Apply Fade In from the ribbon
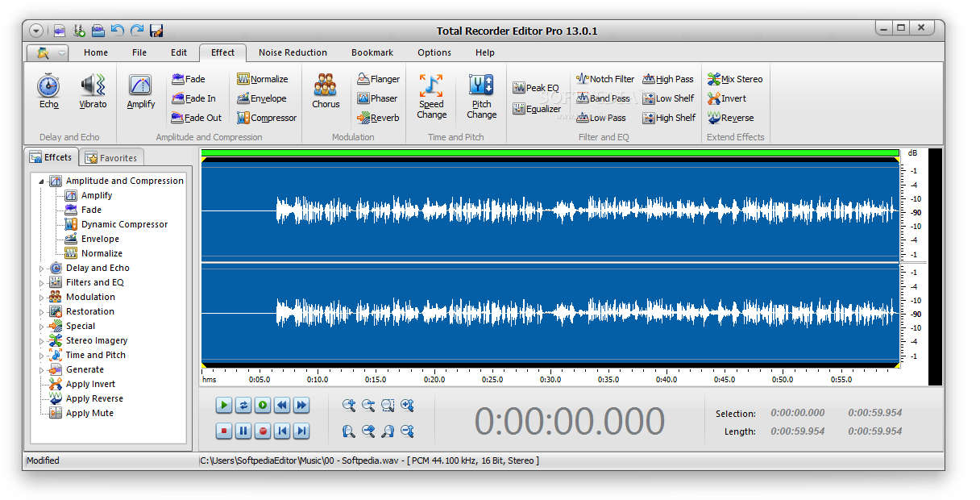This screenshot has height=500, width=980. pyautogui.click(x=193, y=98)
